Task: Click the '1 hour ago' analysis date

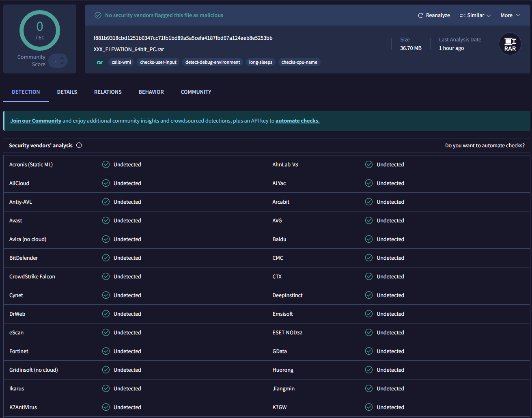Action: [x=451, y=48]
